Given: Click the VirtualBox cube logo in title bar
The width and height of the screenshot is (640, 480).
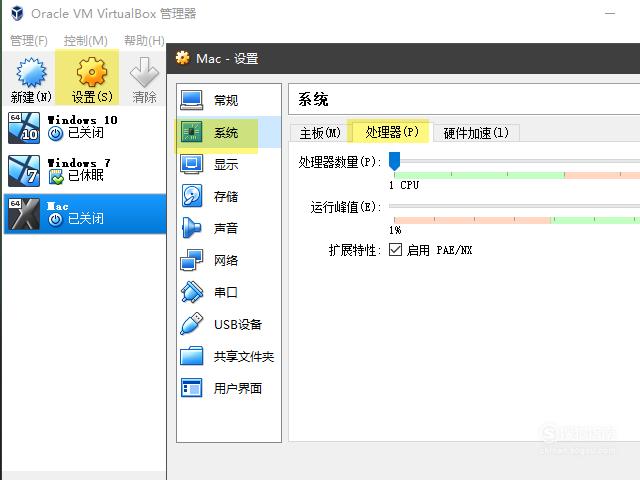Looking at the screenshot, I should coord(17,13).
